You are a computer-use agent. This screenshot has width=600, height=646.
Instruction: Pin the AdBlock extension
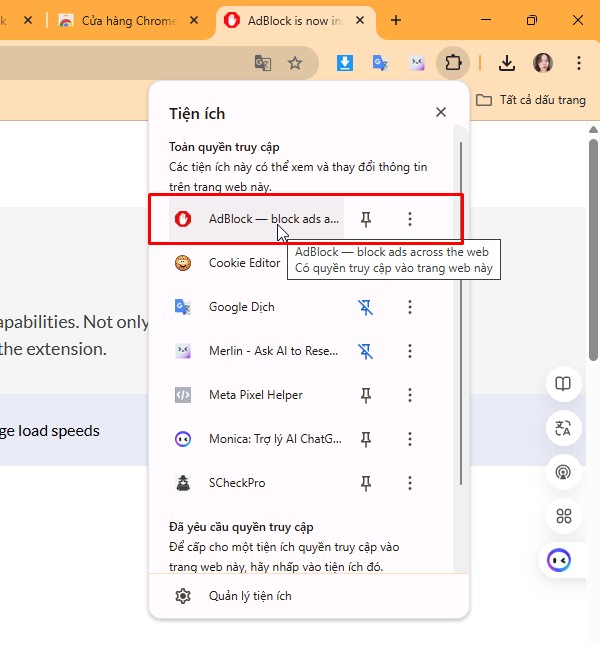click(x=366, y=219)
